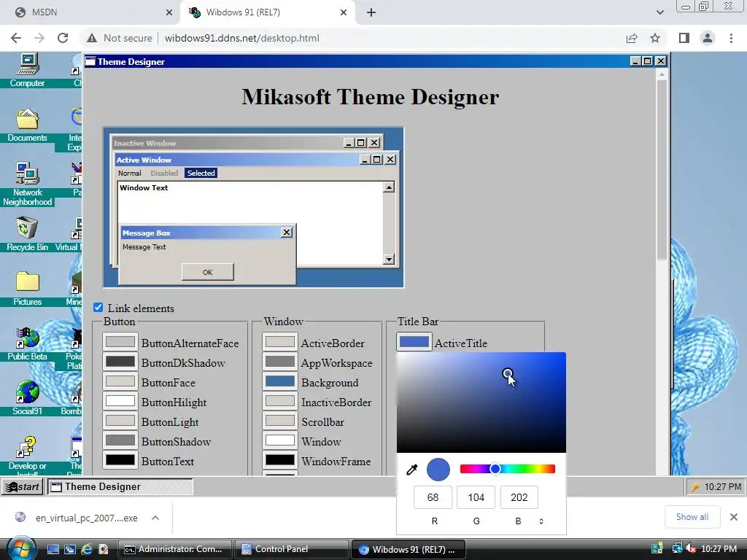Bookmark this page with the star

tap(655, 38)
